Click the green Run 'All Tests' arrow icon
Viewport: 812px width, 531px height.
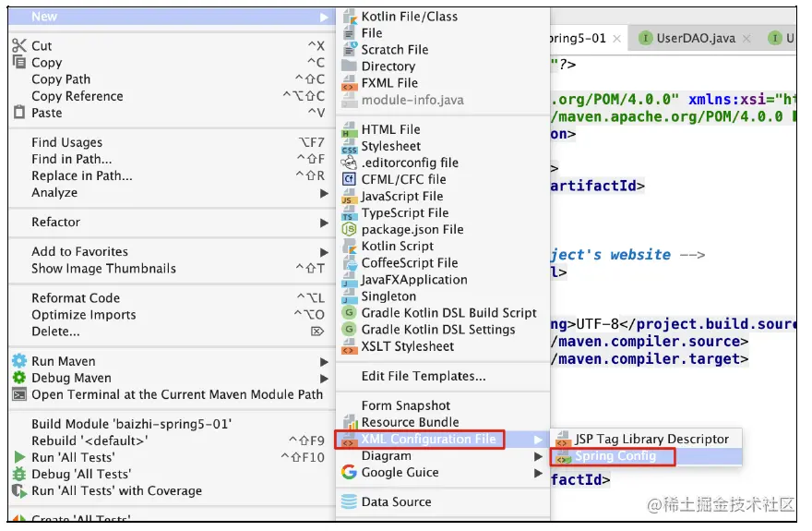pos(19,457)
